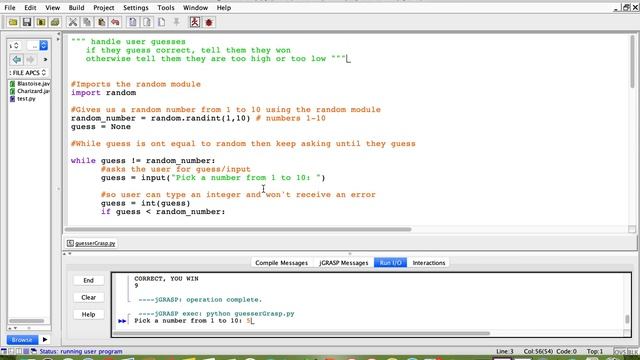Click the 'Line:3' status bar entry
Image resolution: width=640 pixels, height=360 pixels.
(x=505, y=351)
